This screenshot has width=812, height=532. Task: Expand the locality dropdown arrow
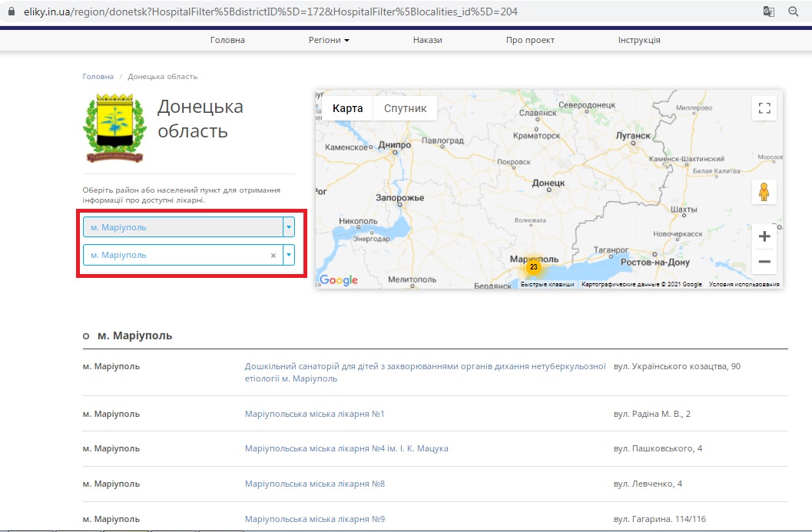pos(289,255)
